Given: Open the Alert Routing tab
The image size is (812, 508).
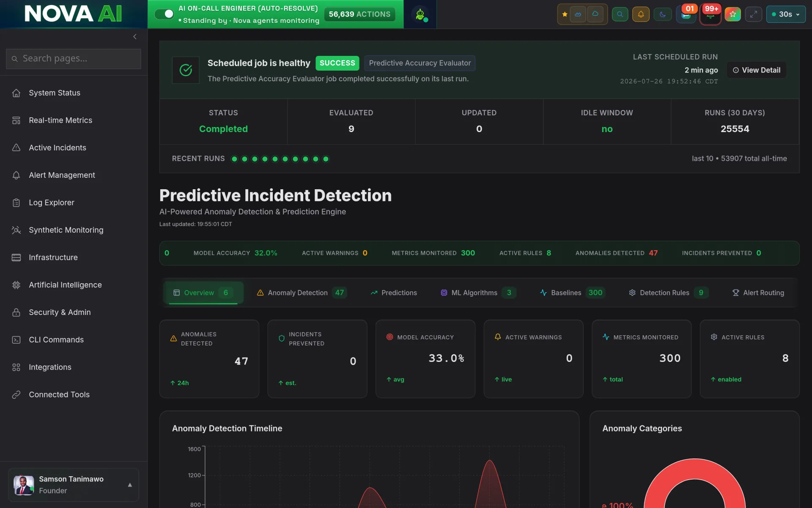Looking at the screenshot, I should click(x=758, y=293).
